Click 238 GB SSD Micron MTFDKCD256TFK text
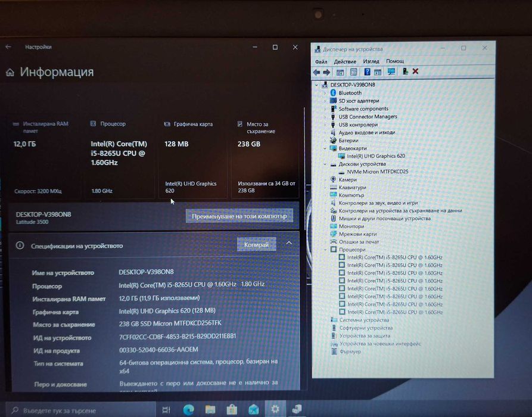 (x=170, y=323)
